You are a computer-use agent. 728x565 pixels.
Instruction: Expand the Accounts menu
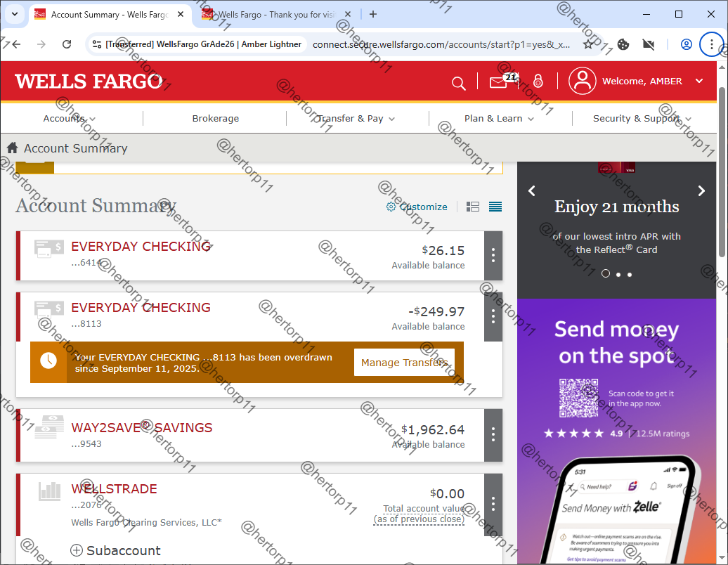(69, 118)
